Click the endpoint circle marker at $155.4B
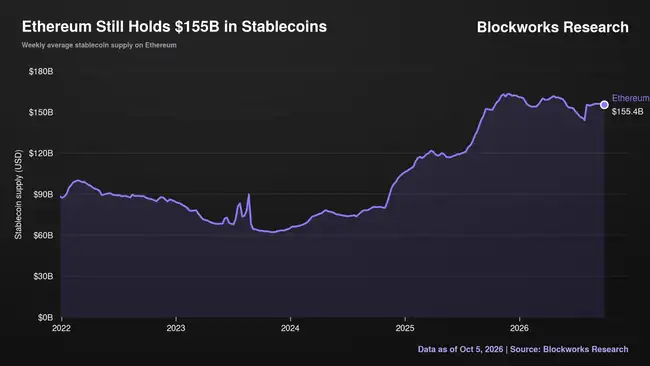 tap(604, 105)
